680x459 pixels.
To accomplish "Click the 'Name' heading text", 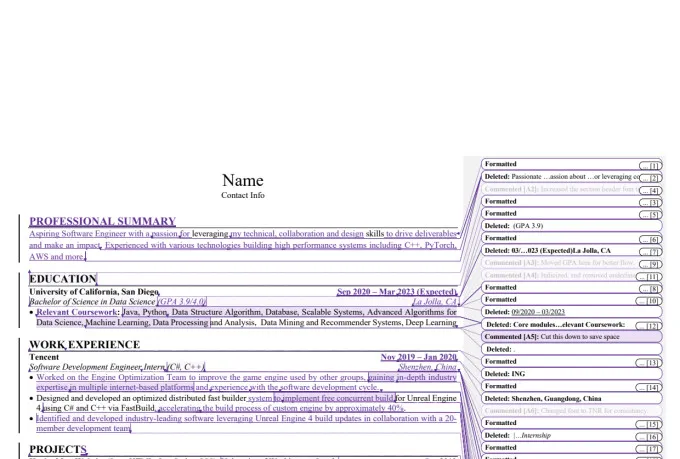I will [x=243, y=180].
